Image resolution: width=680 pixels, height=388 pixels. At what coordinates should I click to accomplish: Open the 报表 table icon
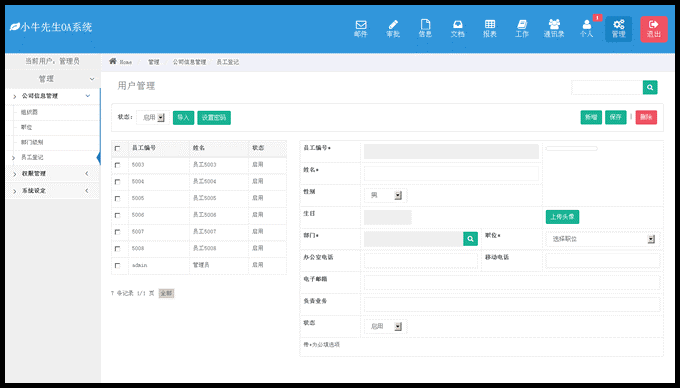[x=490, y=29]
